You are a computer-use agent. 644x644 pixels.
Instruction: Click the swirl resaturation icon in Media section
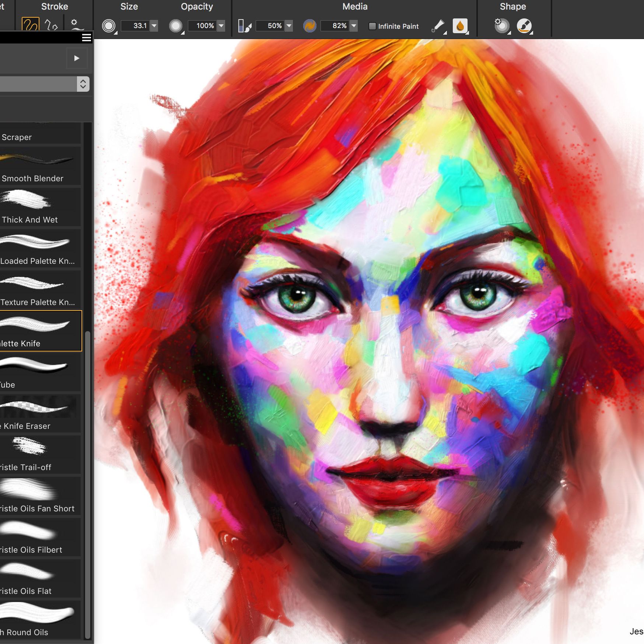tap(309, 26)
